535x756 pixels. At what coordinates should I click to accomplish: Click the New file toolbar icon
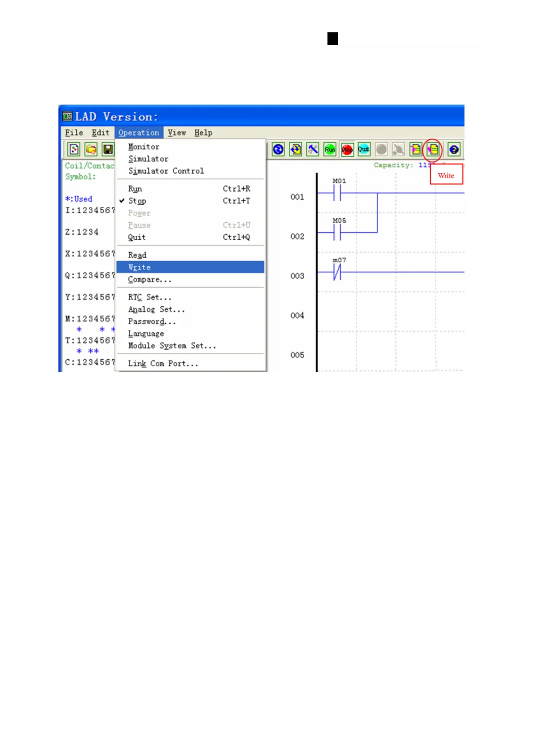[x=74, y=149]
